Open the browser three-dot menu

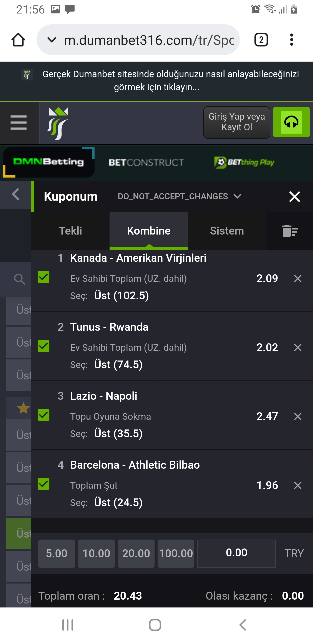point(291,40)
